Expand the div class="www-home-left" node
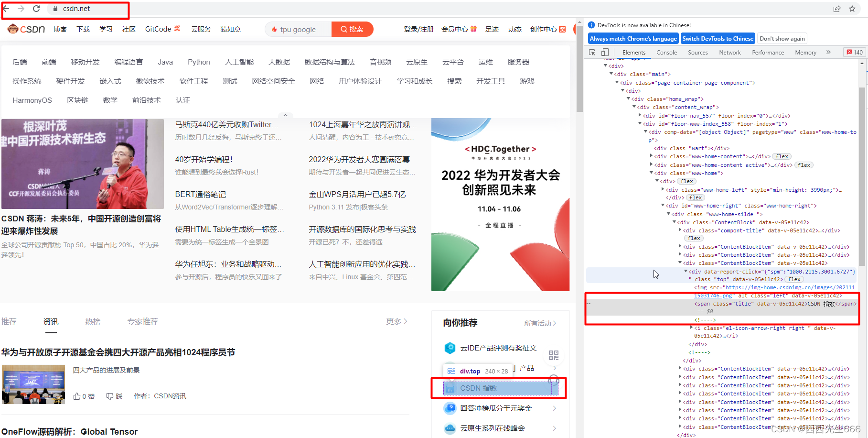This screenshot has width=868, height=438. tap(663, 190)
